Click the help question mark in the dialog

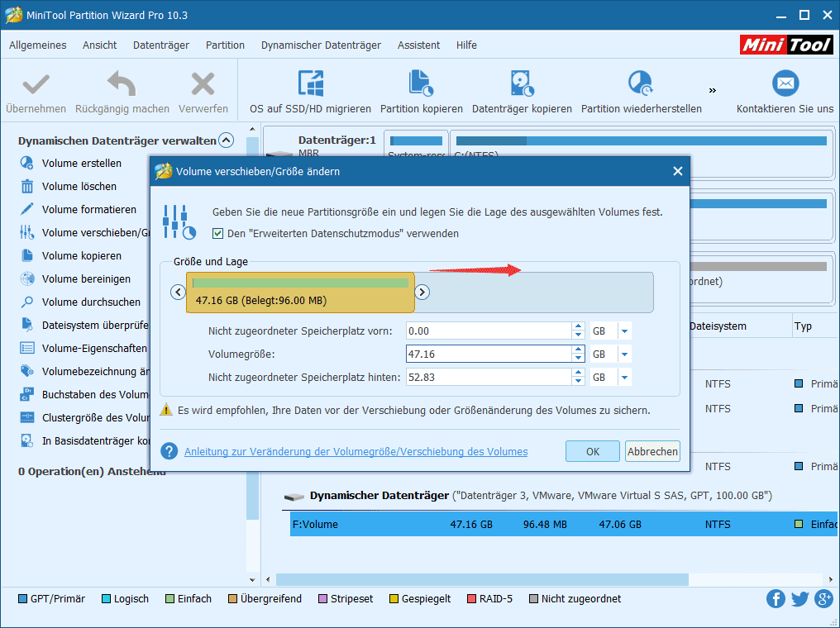[x=168, y=451]
